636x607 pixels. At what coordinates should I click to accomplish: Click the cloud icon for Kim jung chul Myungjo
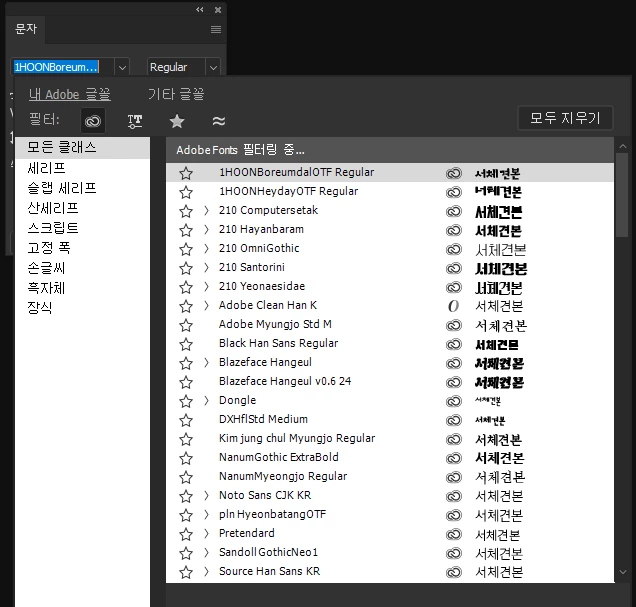pyautogui.click(x=454, y=439)
